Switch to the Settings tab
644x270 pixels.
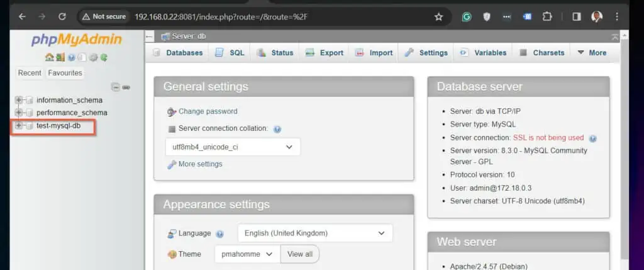(x=426, y=53)
